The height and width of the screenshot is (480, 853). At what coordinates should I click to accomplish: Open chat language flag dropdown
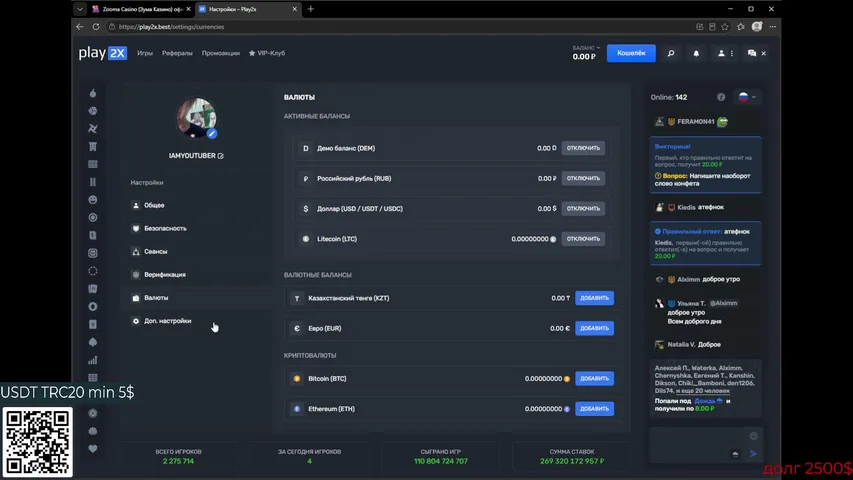click(747, 97)
